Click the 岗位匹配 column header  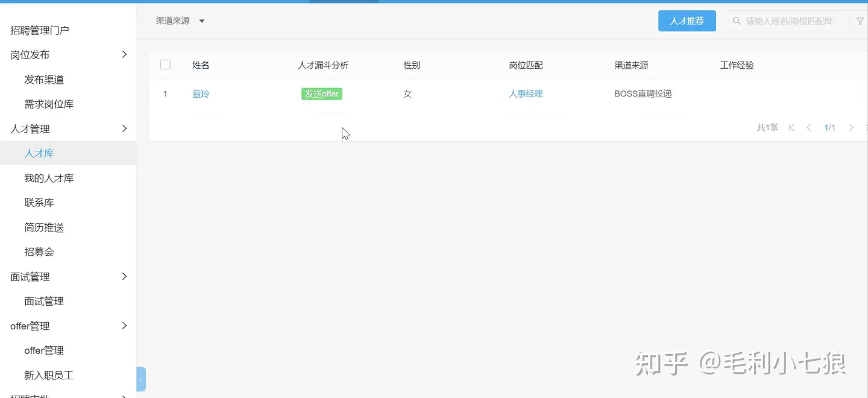(x=526, y=65)
